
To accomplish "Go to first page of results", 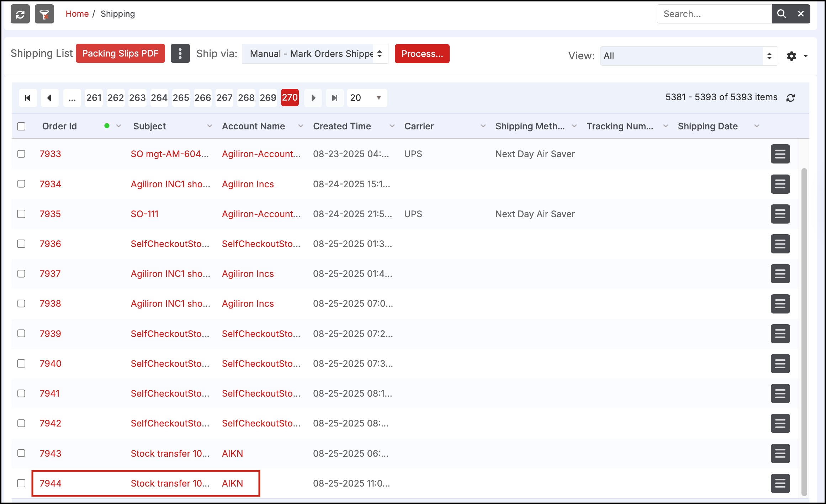I will point(28,98).
